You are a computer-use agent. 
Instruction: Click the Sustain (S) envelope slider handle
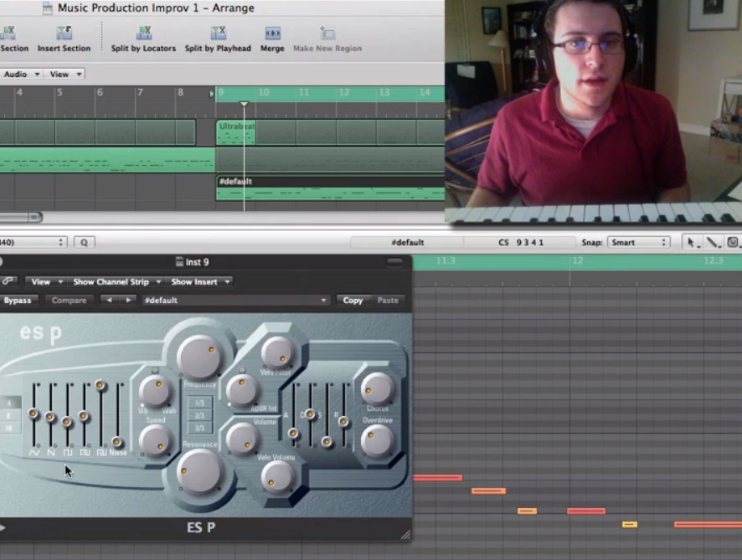[x=327, y=441]
